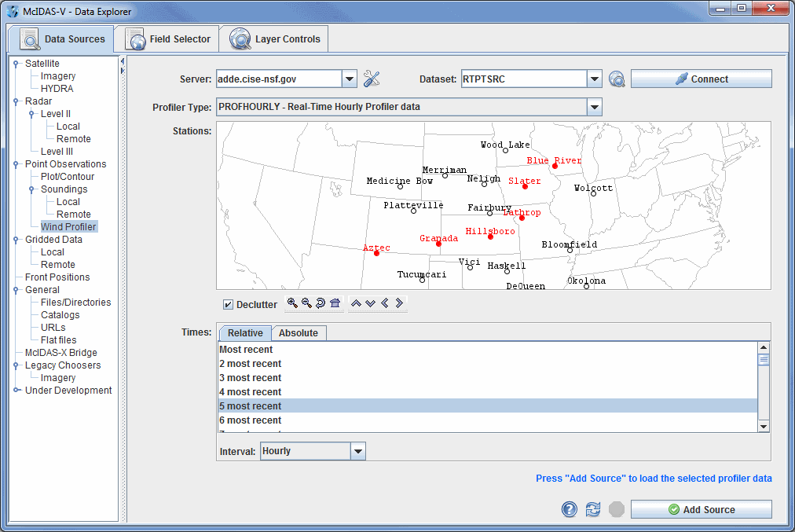
Task: Select the Wood Lake station marker
Action: pos(505,151)
